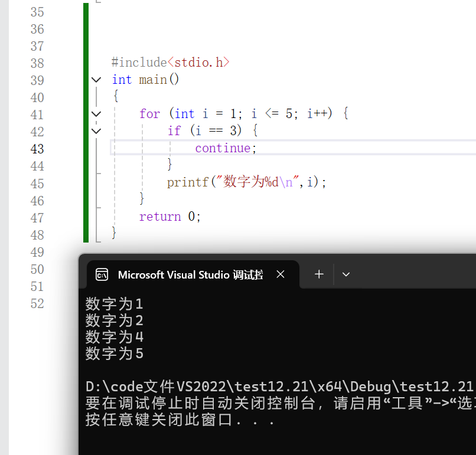Click line number 43
Image resolution: width=476 pixels, height=455 pixels.
coord(37,149)
